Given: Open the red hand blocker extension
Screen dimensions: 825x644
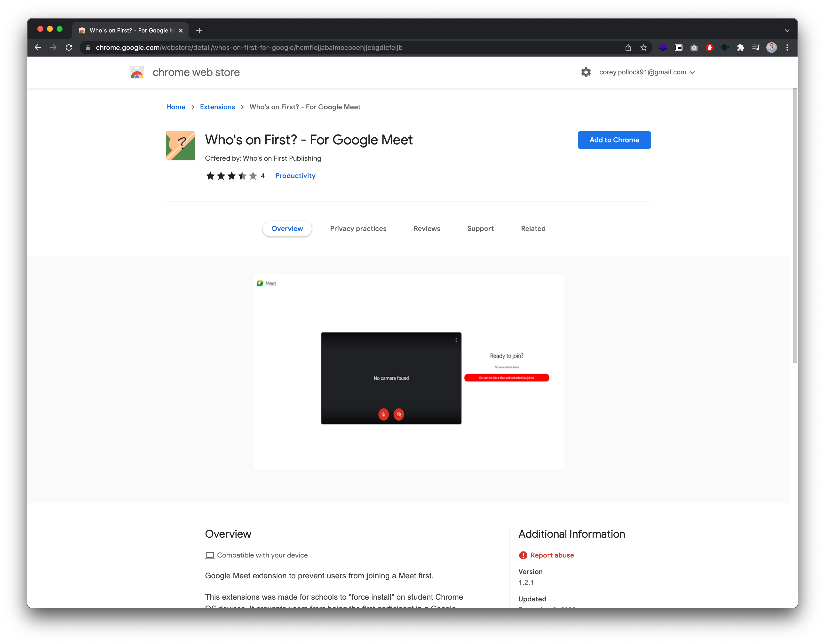Looking at the screenshot, I should (709, 47).
